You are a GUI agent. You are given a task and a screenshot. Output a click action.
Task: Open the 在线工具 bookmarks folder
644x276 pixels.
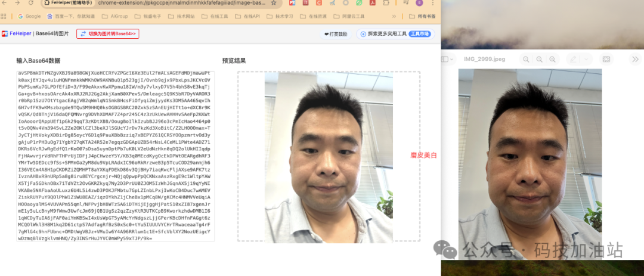pyautogui.click(x=215, y=17)
